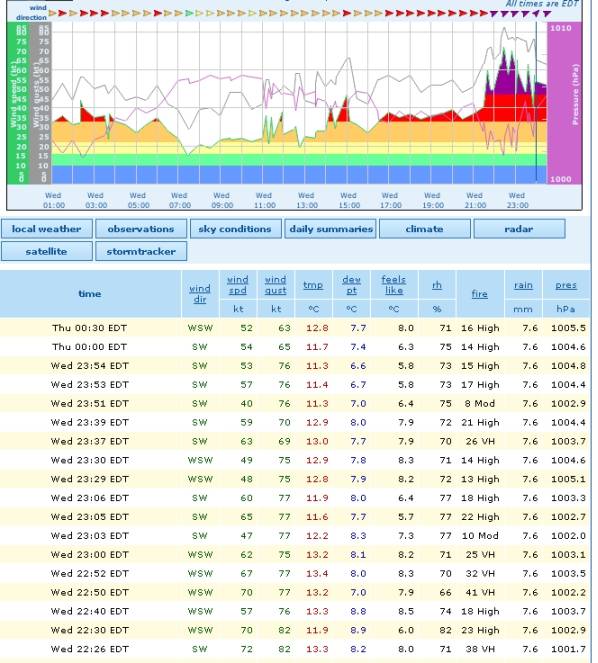Image resolution: width=598 pixels, height=663 pixels.
Task: Select the Wed 23:37 EDT time cell
Action: coord(90,441)
